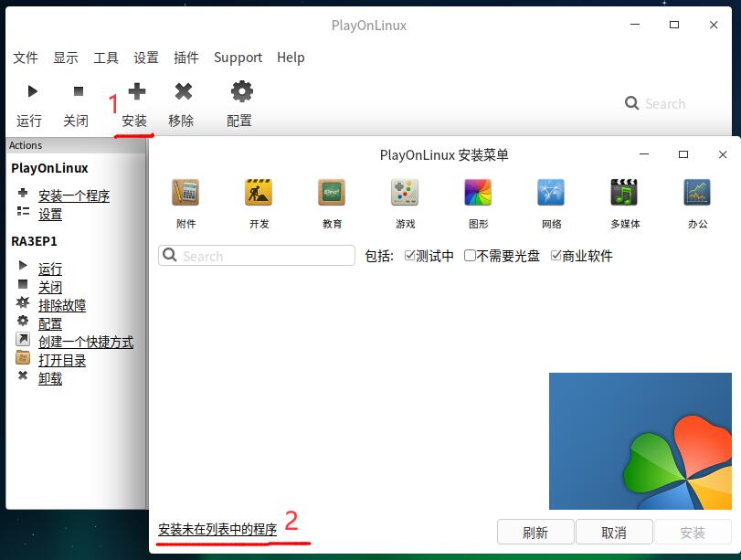Screen dimensions: 741x560
Task: Click plus icon beside 安装一个程序
Action: (23, 193)
